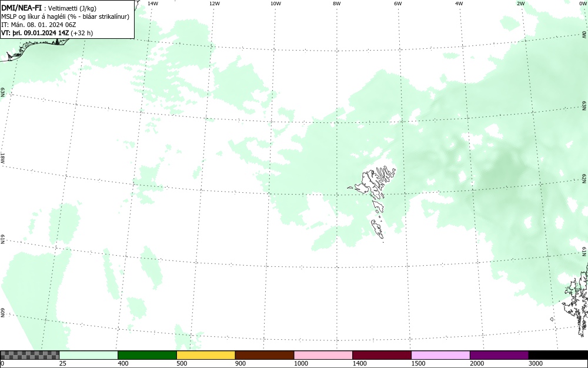Screen dimensions: 588x368
Task: Click the 0W longitude label
Action: click(583, 4)
